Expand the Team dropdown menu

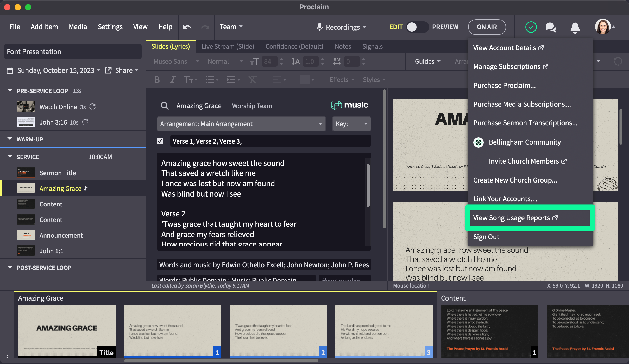pyautogui.click(x=231, y=27)
